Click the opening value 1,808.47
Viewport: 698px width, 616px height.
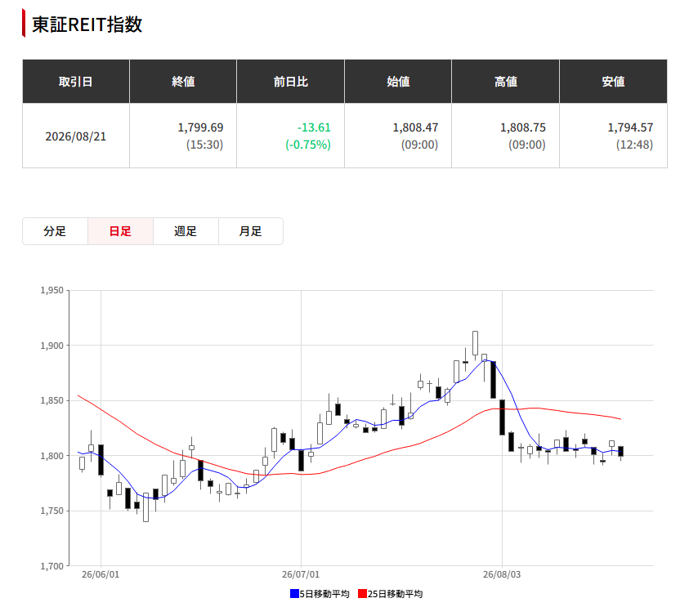(415, 127)
